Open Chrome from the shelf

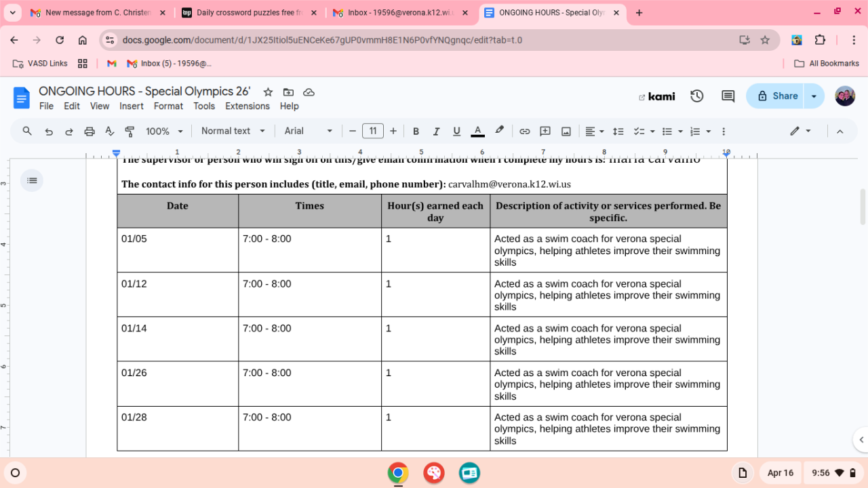(398, 473)
